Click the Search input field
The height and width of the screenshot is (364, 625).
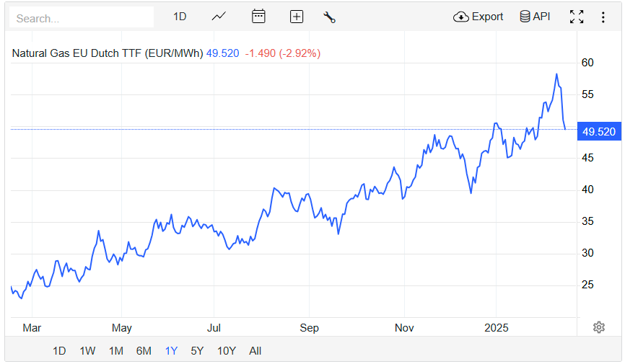pyautogui.click(x=82, y=18)
